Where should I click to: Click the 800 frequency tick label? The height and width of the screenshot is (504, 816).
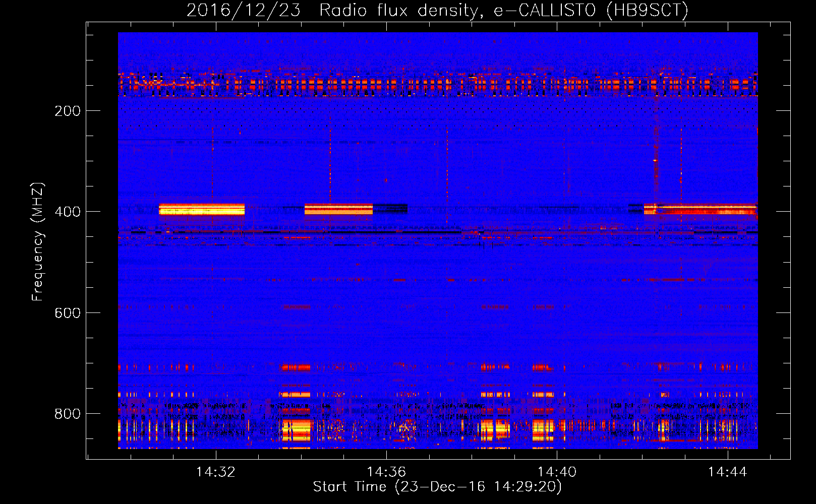[x=68, y=414]
